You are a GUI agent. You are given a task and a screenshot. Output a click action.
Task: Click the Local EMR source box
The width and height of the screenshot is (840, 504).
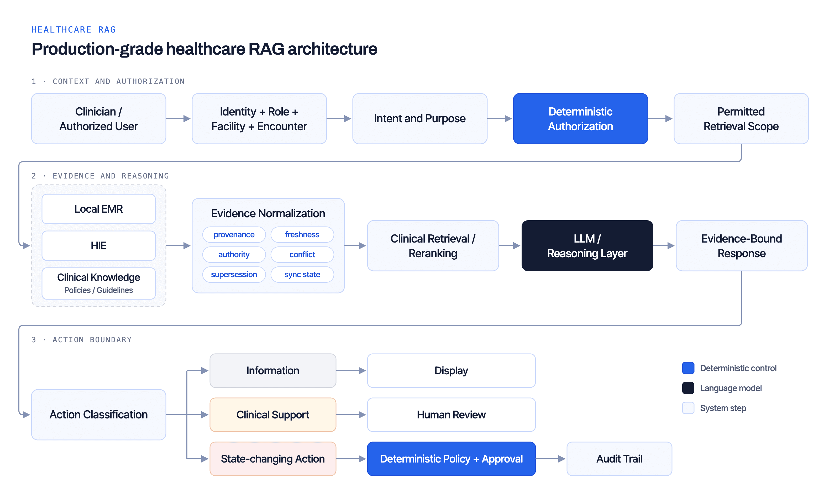98,209
